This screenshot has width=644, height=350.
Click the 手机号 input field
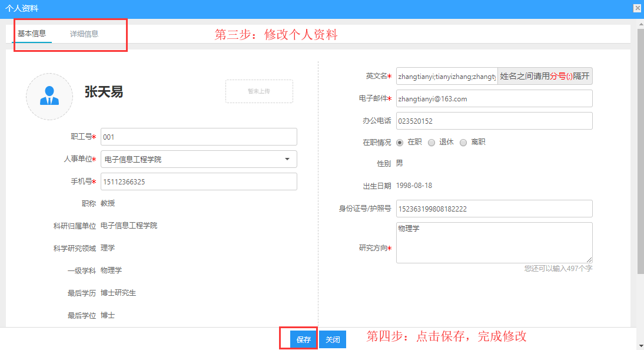click(199, 181)
